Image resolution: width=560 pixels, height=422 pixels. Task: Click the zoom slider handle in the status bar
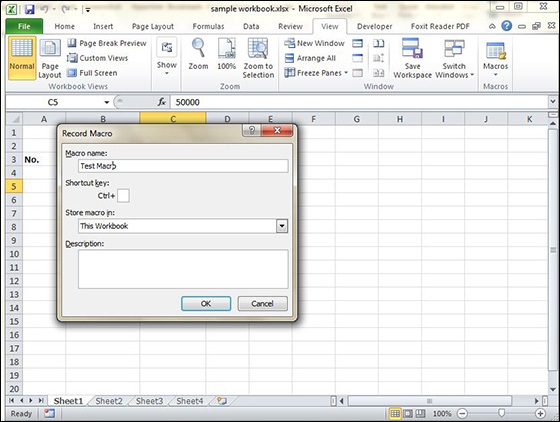click(x=501, y=413)
